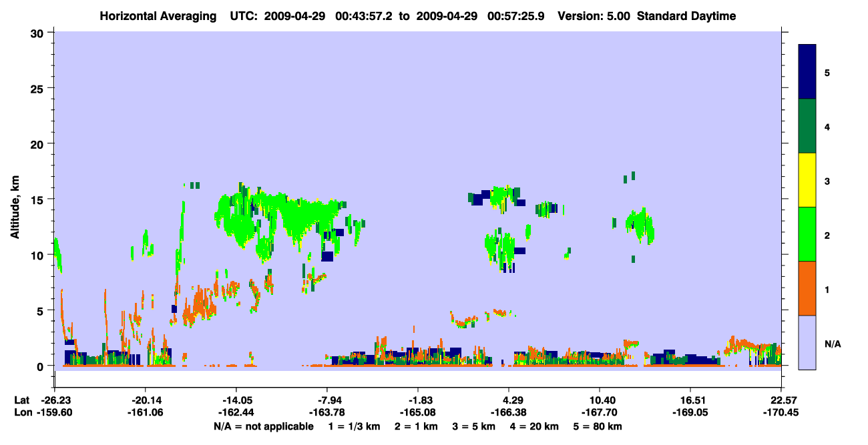Click the latitude value -20.14

click(146, 400)
